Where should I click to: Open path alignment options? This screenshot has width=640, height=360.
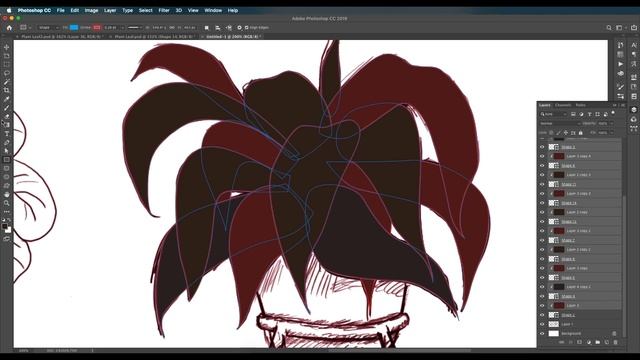pos(218,28)
